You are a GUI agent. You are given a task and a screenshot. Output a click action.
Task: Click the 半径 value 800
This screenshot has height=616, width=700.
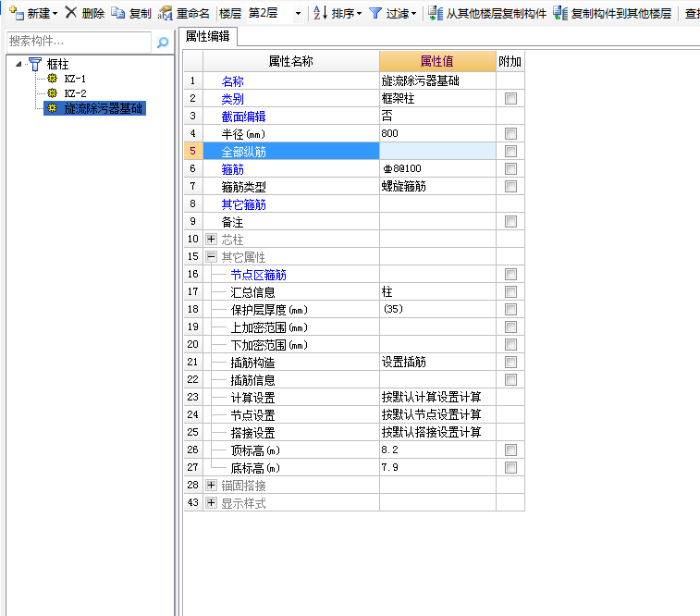389,133
